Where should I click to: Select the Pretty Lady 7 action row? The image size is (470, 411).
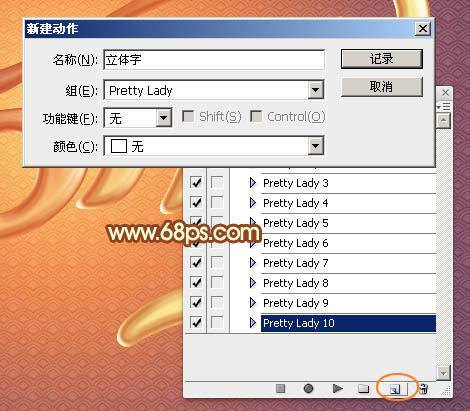(x=348, y=263)
